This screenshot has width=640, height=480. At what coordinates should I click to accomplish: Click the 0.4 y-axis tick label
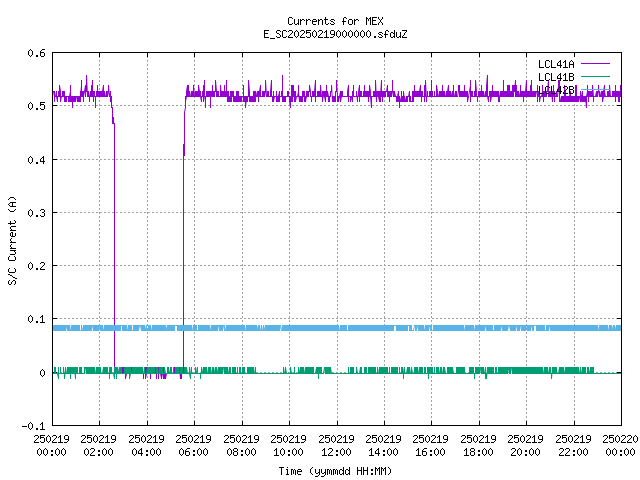(36, 160)
